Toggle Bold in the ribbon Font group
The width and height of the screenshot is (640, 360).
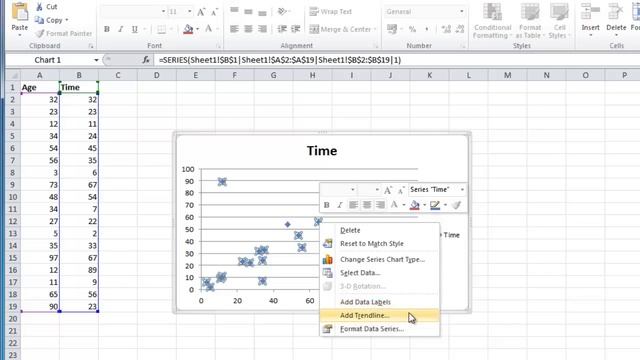point(107,29)
